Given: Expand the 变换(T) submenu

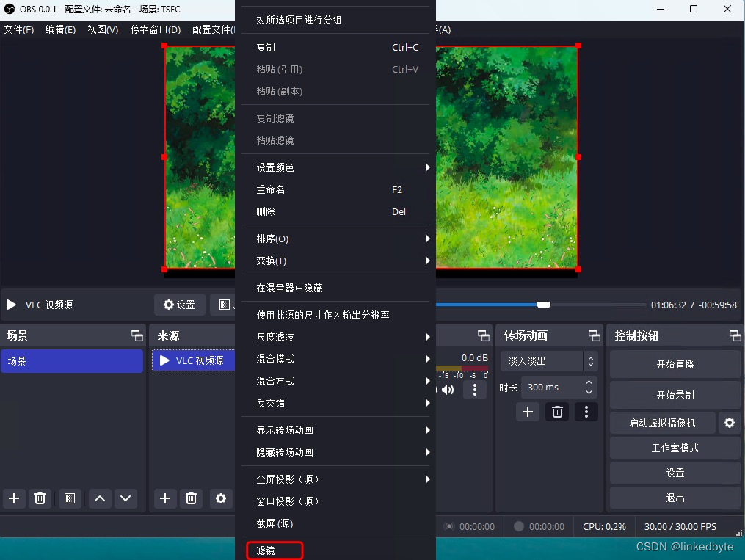Looking at the screenshot, I should click(x=335, y=261).
